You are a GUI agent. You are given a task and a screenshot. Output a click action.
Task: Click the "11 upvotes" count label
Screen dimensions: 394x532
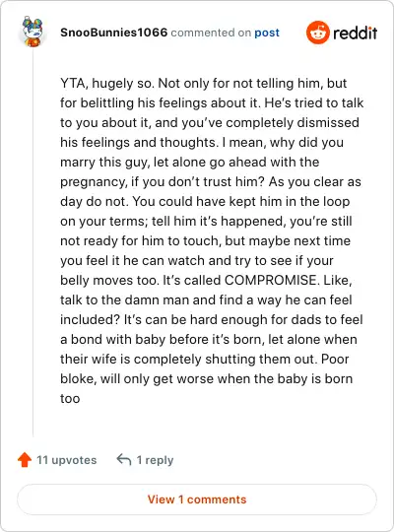coord(67,460)
